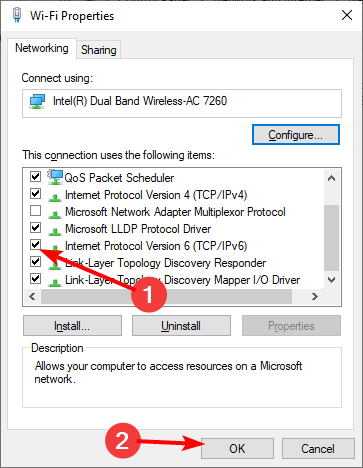Uncheck Internet Protocol Version 6 (TCP/IPv6) checkbox

(x=35, y=245)
